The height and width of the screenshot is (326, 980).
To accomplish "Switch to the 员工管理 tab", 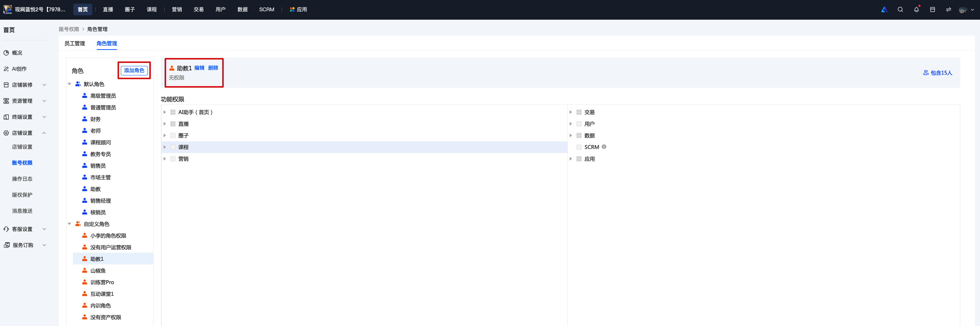I will point(74,43).
